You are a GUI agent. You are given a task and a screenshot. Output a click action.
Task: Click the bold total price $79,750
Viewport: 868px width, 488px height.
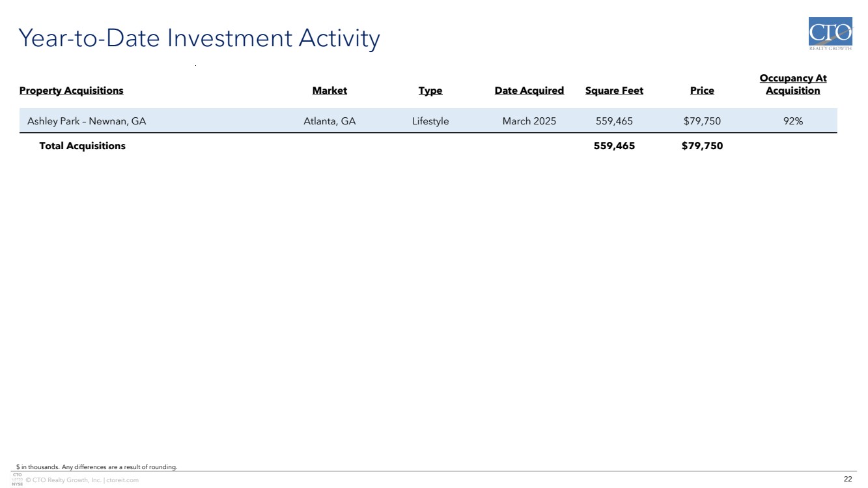pos(702,146)
